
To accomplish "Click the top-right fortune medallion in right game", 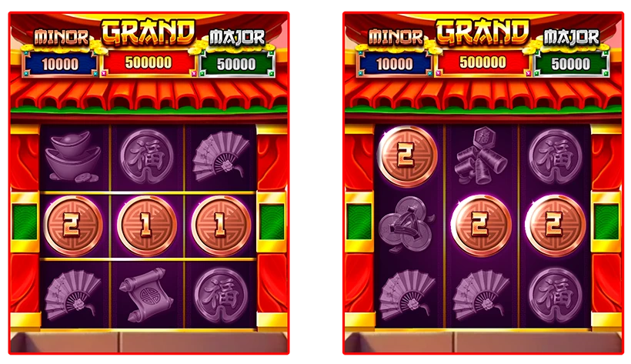I will tap(556, 157).
